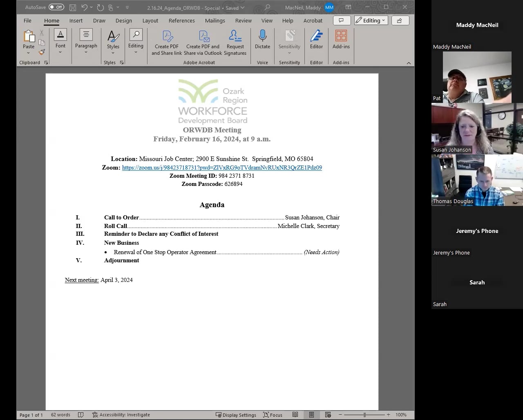Save the document via Quick Access toolbar

tap(73, 7)
